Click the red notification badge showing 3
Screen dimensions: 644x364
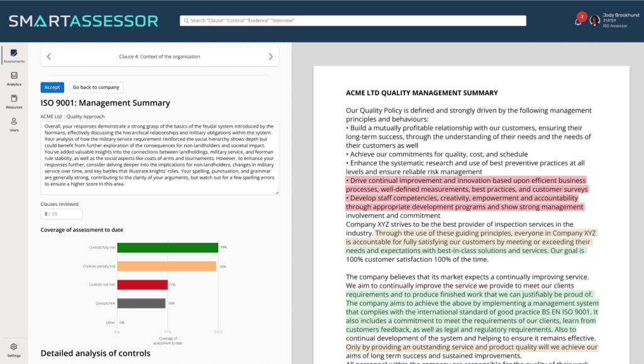click(x=582, y=16)
